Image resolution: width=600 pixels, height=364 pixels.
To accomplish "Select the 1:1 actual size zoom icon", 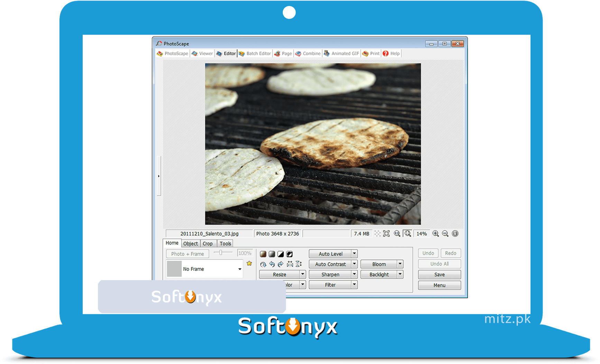I will [397, 234].
